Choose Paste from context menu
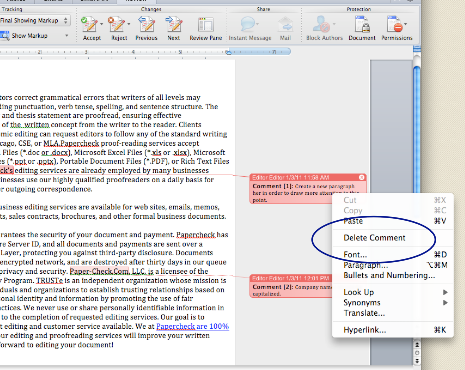The image size is (465, 370). (x=393, y=221)
